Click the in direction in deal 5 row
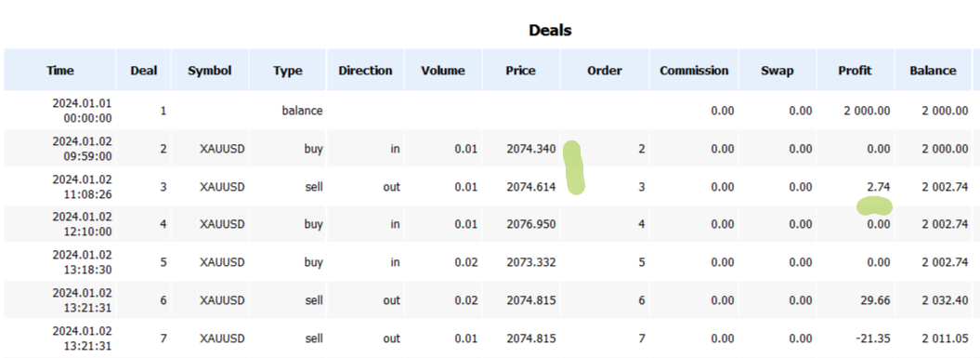Image resolution: width=980 pixels, height=358 pixels. click(396, 262)
